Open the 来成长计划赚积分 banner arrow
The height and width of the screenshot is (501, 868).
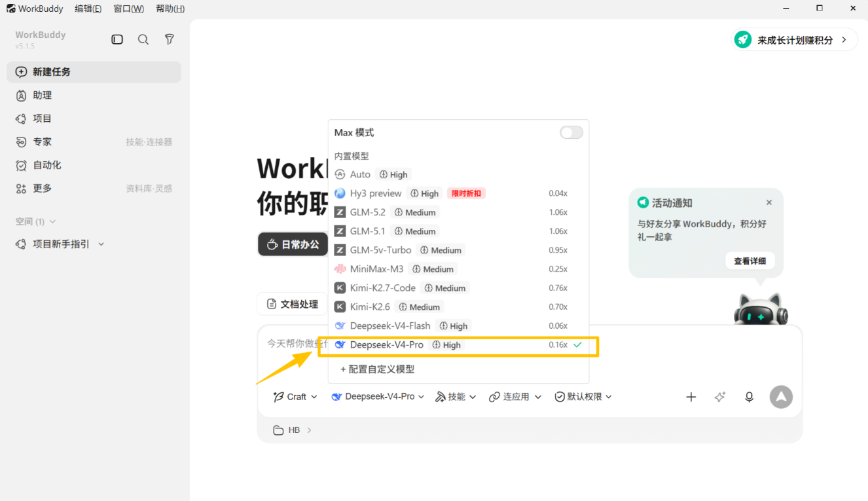click(844, 40)
